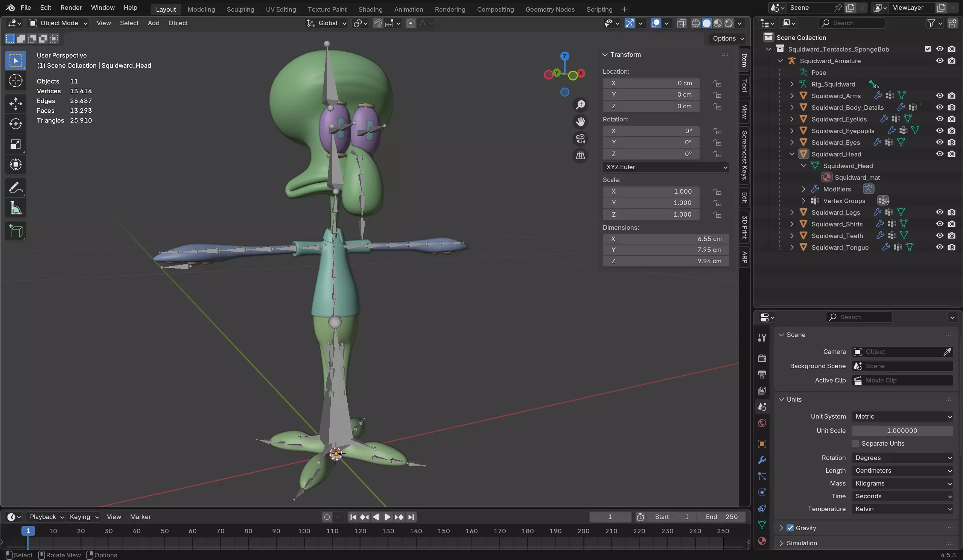Open the Tool properties tab icon
963x560 pixels.
(762, 338)
